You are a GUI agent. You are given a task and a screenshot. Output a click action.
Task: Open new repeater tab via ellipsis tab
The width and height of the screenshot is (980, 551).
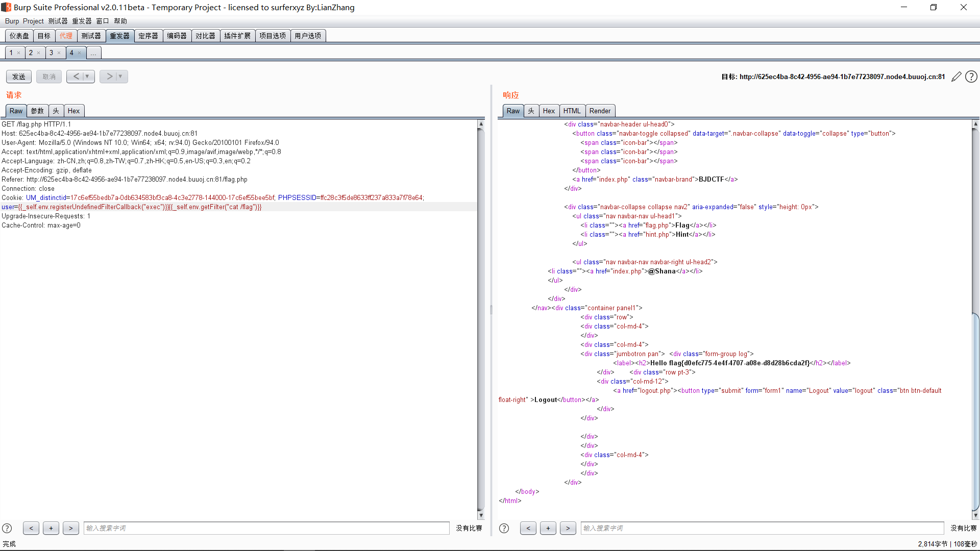click(93, 53)
